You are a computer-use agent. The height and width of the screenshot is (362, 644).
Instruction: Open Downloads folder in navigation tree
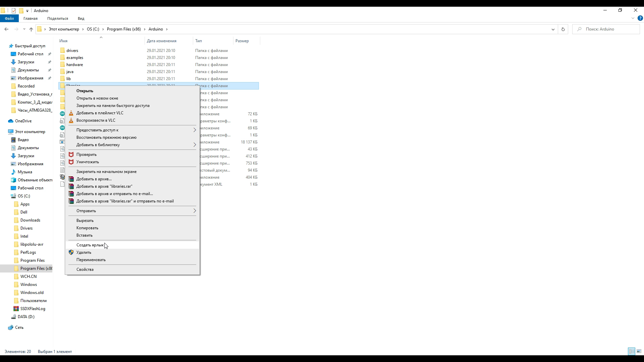pos(30,220)
